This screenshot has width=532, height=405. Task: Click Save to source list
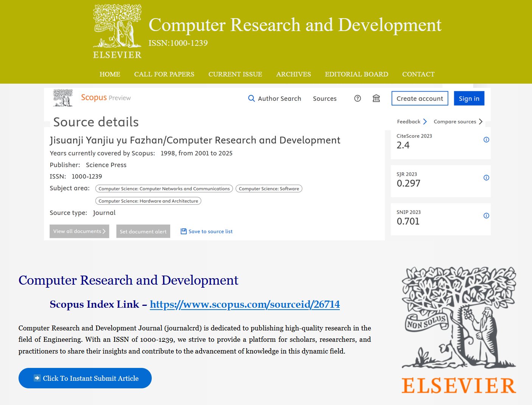point(207,231)
